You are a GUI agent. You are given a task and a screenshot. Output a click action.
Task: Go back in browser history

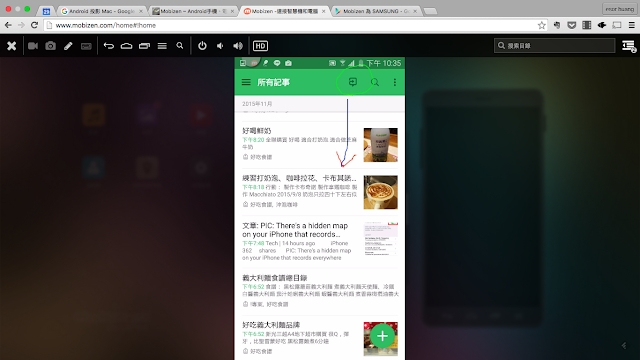(x=8, y=25)
